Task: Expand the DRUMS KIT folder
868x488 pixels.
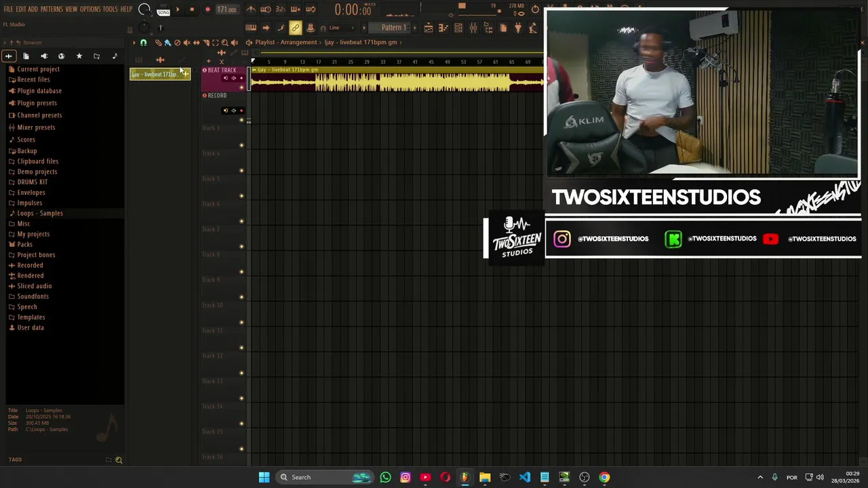Action: [x=32, y=182]
